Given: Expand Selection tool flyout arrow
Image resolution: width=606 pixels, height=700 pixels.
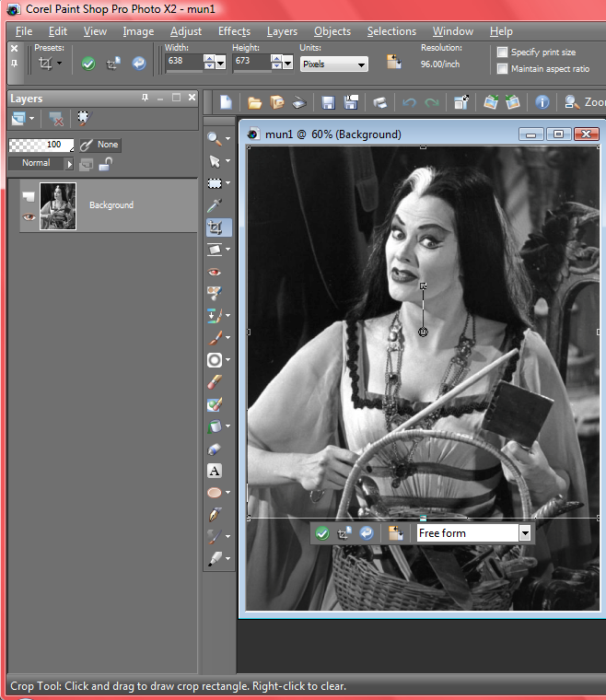Looking at the screenshot, I should tap(227, 183).
